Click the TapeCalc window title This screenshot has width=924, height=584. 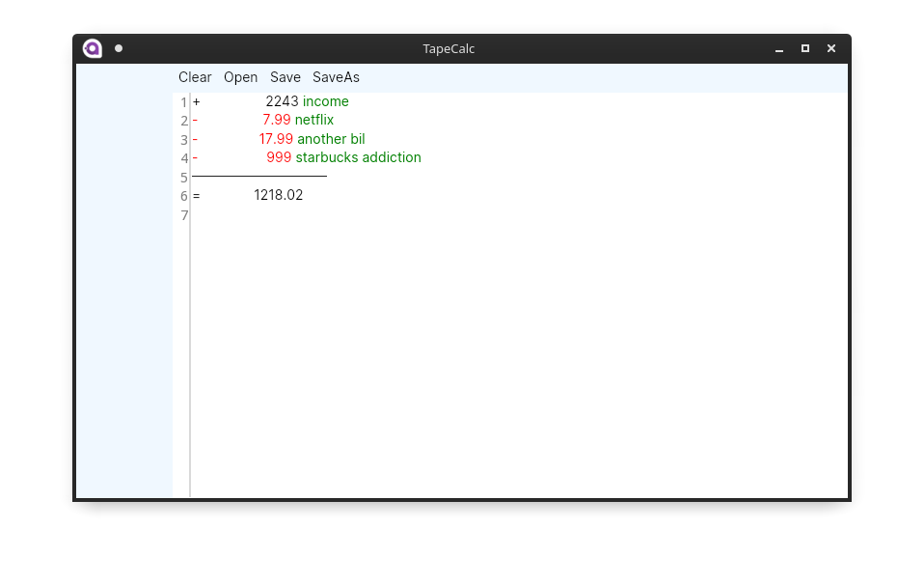(x=448, y=49)
